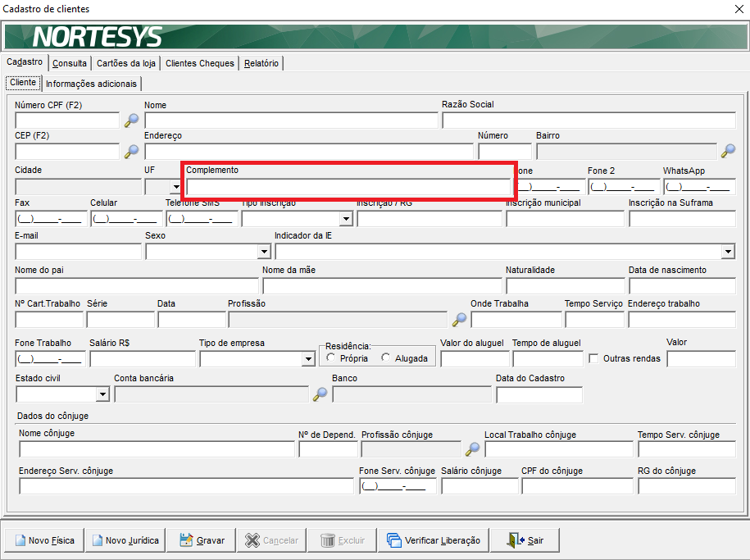Screen dimensions: 750x560
Task: Click the Profissão cônjuge magnifier icon
Action: [473, 449]
